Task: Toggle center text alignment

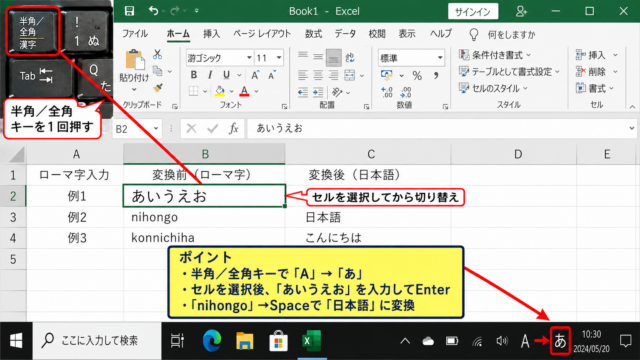Action: point(318,75)
